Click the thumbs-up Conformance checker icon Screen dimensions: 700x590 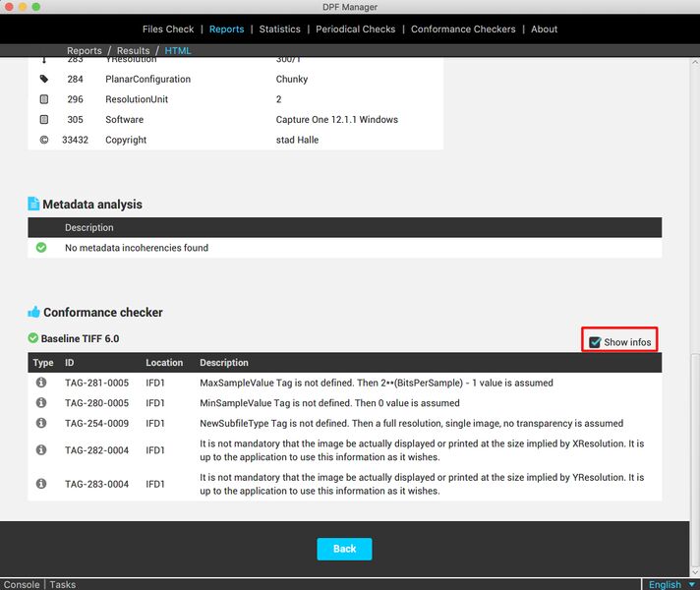pyautogui.click(x=33, y=312)
